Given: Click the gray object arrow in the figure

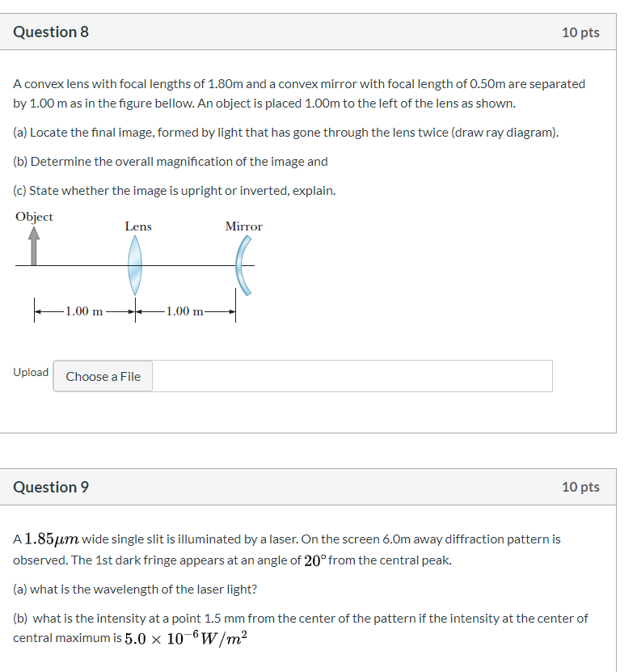Looking at the screenshot, I should click(34, 246).
